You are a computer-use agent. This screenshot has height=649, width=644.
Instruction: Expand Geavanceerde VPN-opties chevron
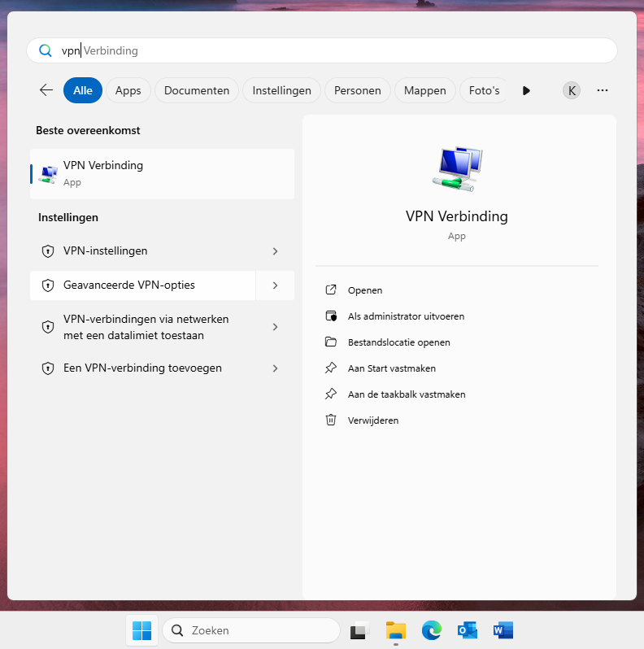tap(275, 285)
